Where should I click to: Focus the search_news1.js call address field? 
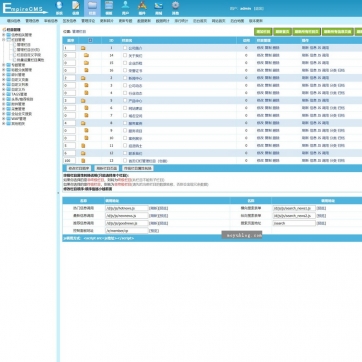point(294,208)
